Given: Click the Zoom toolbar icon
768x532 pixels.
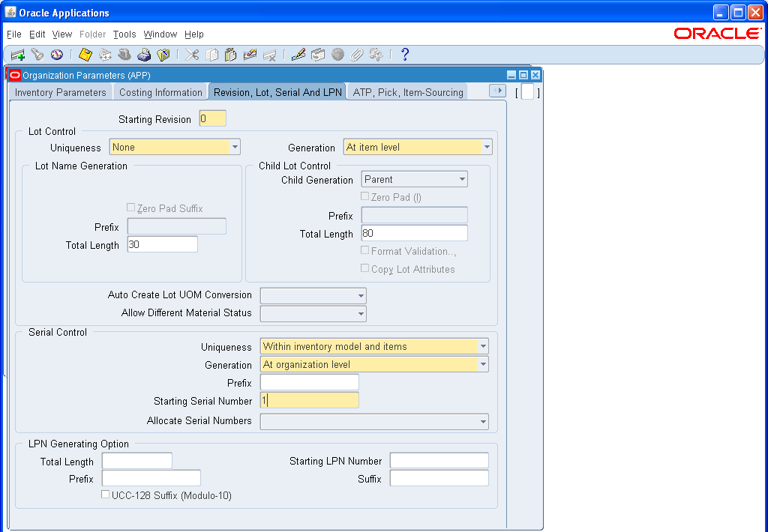Looking at the screenshot, I should coord(318,55).
